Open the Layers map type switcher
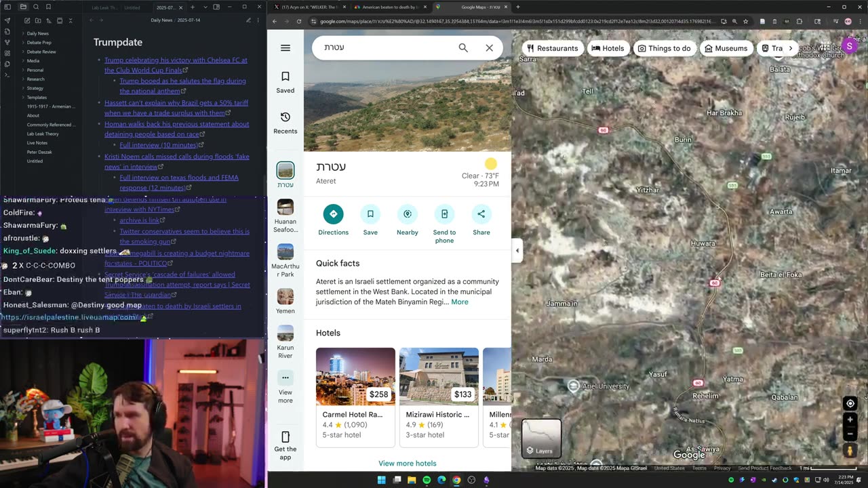 click(541, 438)
